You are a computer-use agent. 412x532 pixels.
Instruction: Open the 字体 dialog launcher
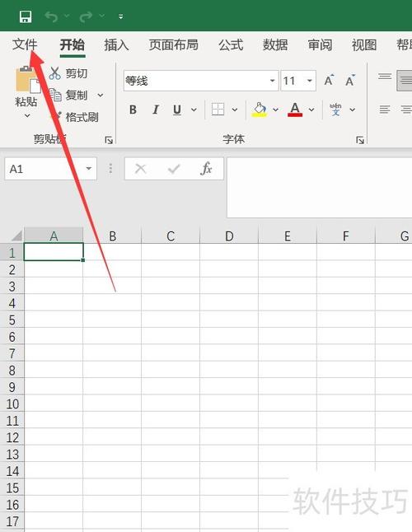(x=360, y=140)
